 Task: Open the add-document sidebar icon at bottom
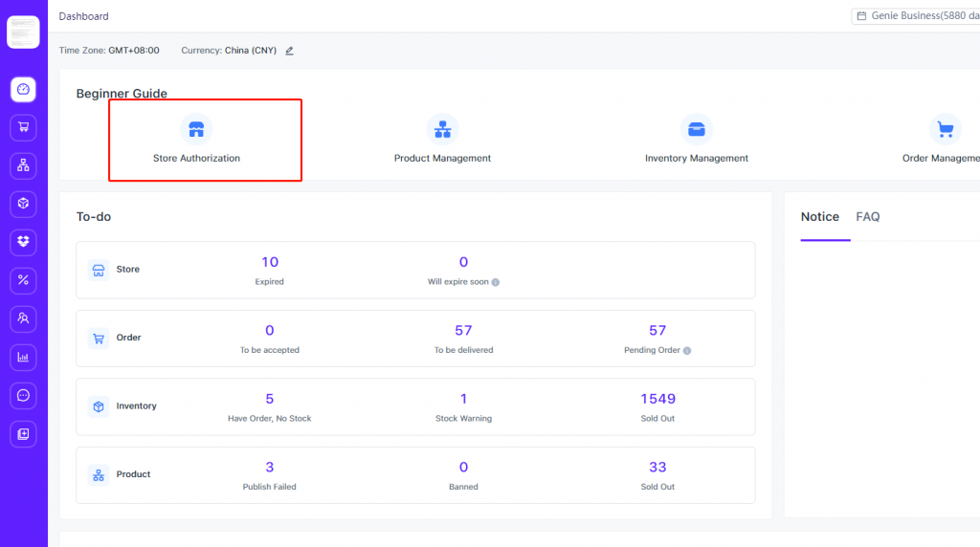pos(23,434)
